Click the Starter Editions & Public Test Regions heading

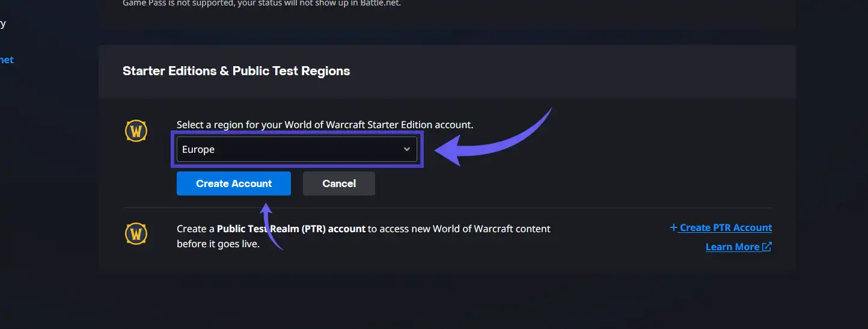pos(236,71)
